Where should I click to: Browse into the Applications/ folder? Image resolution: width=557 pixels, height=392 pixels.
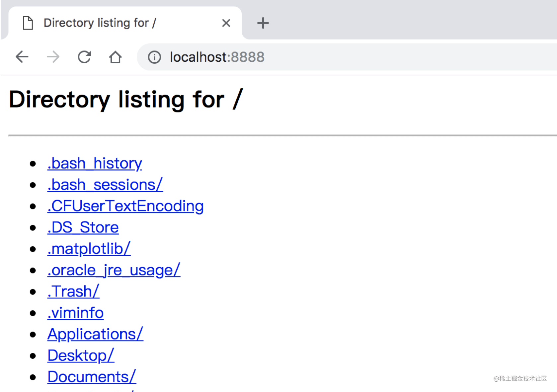click(95, 334)
